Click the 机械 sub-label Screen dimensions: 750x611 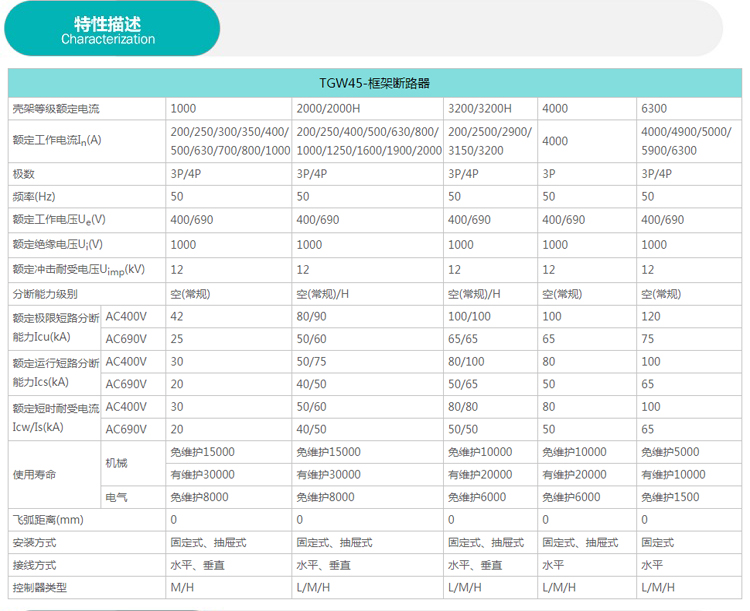tap(116, 463)
